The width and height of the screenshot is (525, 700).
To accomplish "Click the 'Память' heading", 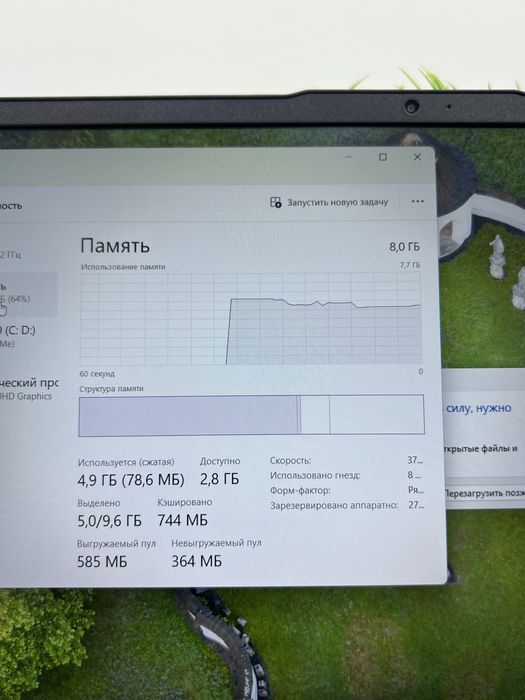I will [115, 246].
